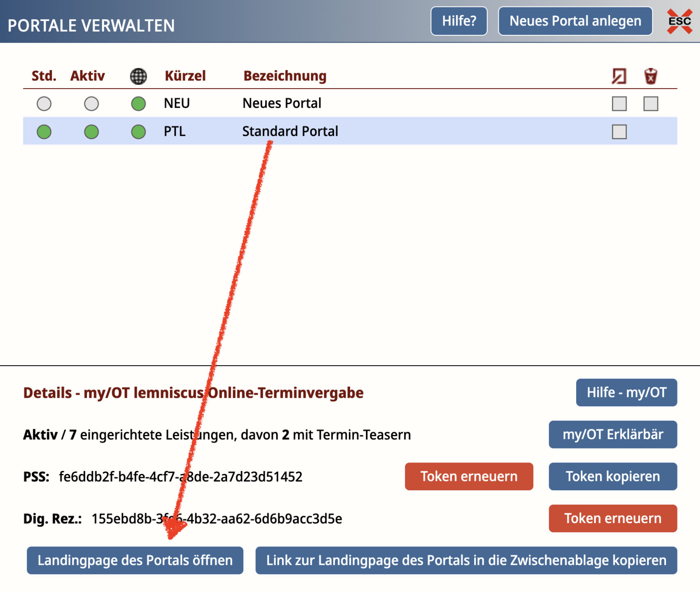The height and width of the screenshot is (592, 700).
Task: Check the delete checkbox for Neues Portal
Action: (x=650, y=104)
